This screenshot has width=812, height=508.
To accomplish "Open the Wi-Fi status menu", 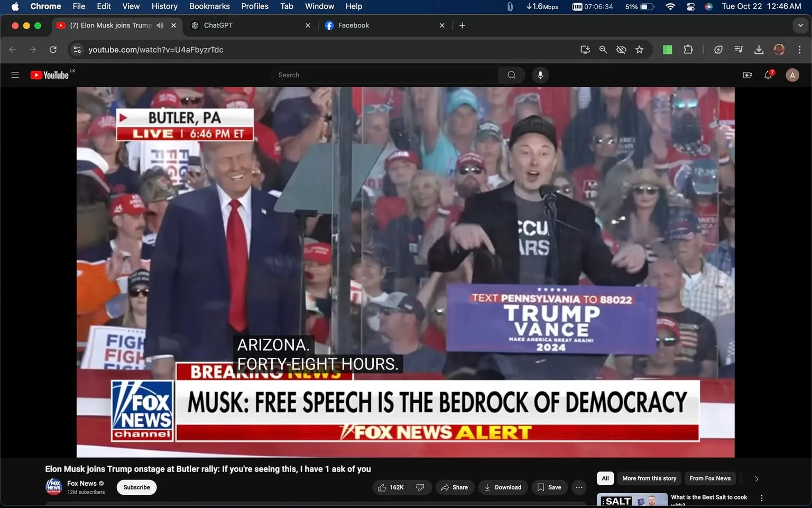I will [670, 6].
